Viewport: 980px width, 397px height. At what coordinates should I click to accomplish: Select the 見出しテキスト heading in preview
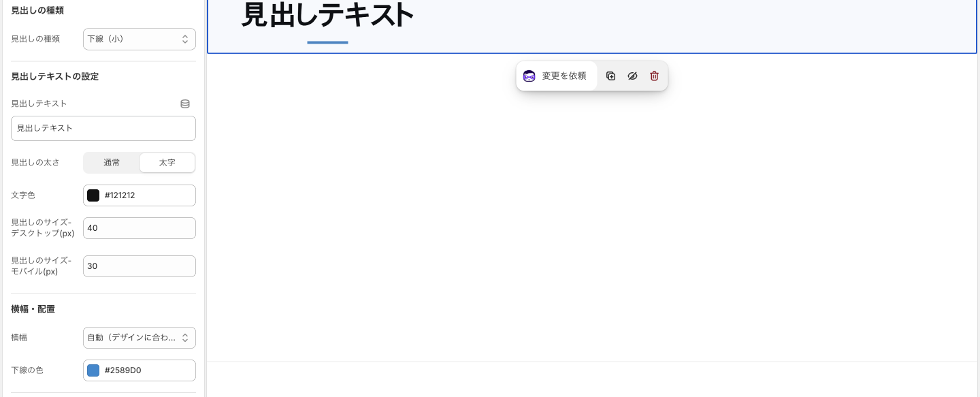(327, 15)
